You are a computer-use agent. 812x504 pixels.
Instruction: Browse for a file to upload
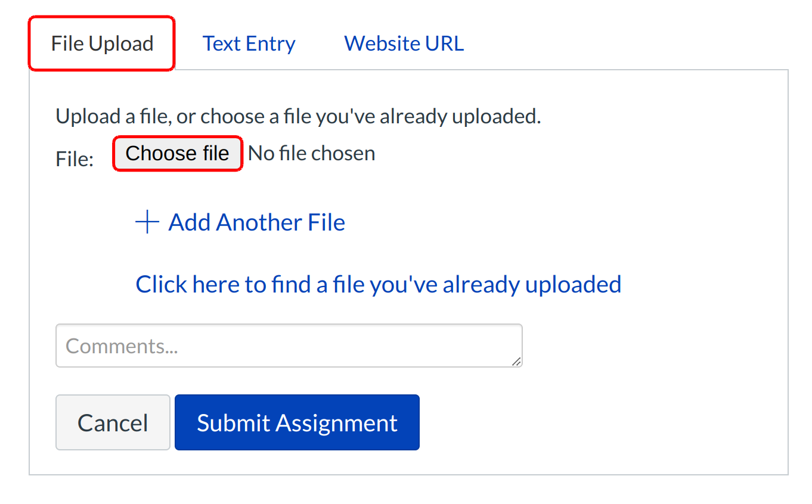click(178, 154)
